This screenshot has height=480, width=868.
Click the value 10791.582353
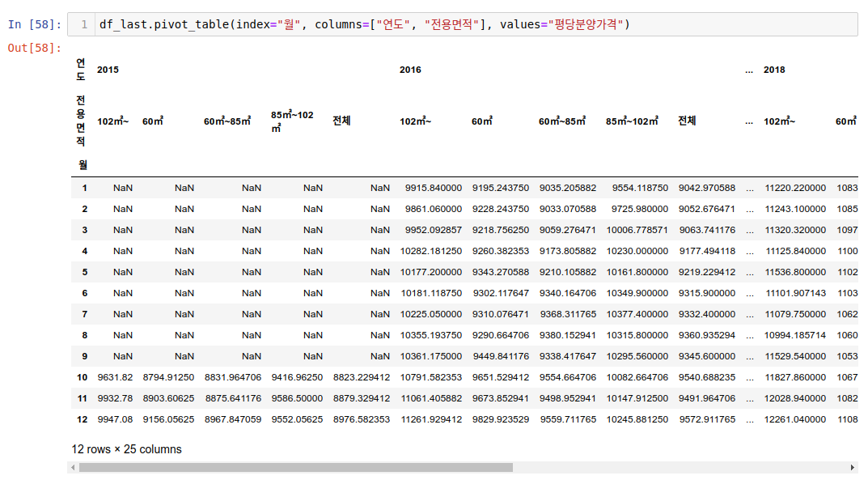431,377
